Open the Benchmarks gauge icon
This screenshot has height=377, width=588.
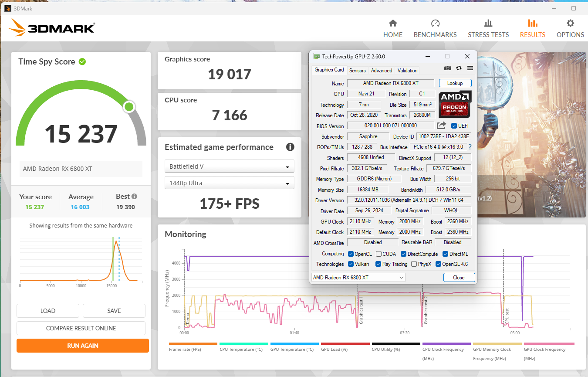(x=435, y=24)
